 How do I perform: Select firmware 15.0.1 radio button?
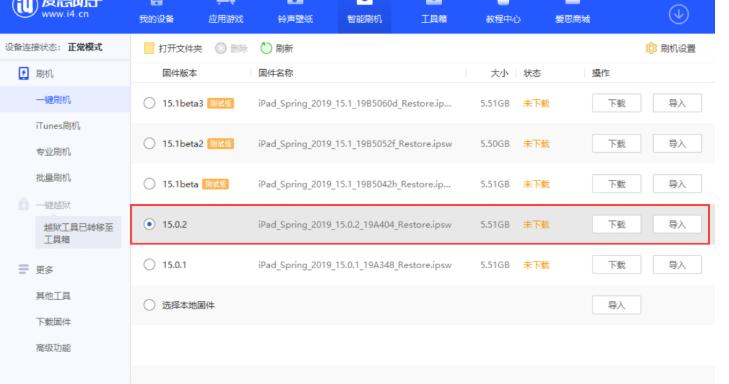click(149, 265)
